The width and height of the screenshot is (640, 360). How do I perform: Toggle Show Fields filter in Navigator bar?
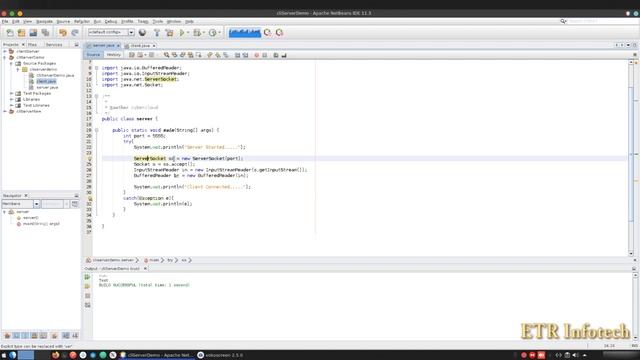16,336
